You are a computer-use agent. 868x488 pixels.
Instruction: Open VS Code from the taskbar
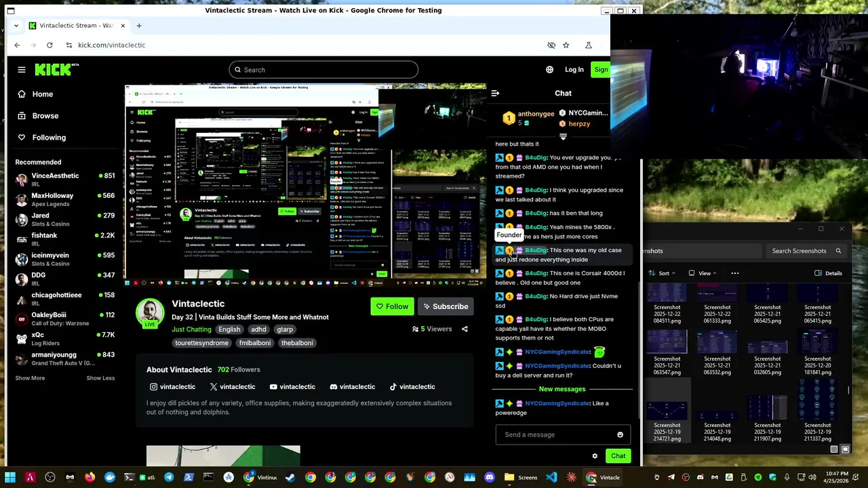(551, 477)
